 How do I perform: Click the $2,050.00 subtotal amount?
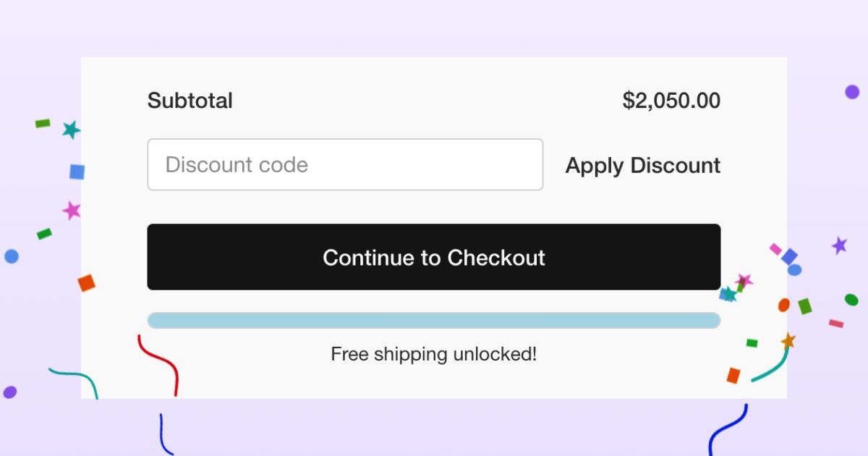point(671,101)
